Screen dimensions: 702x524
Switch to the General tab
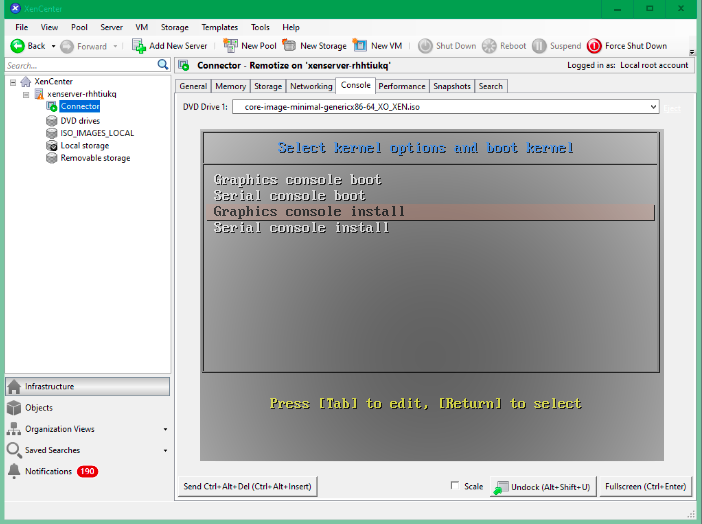tap(193, 86)
